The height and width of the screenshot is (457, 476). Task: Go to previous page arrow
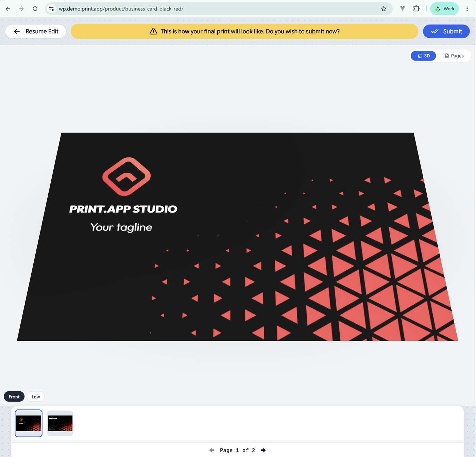tap(212, 450)
